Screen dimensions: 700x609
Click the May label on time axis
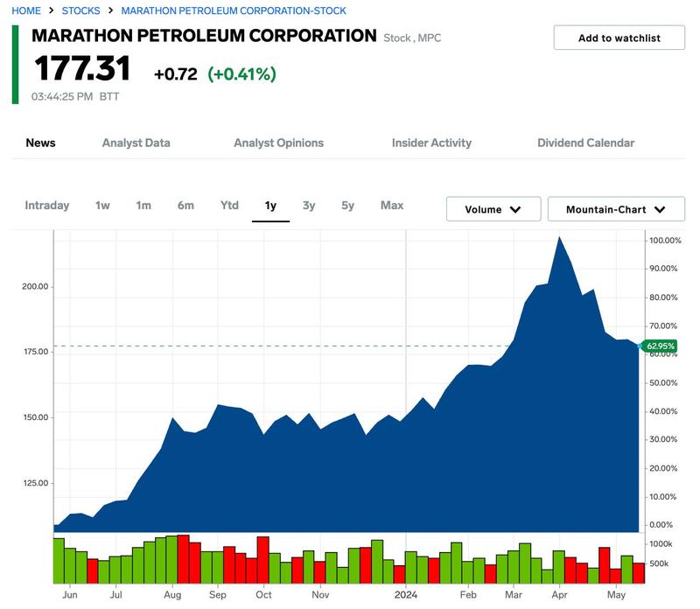[x=616, y=595]
